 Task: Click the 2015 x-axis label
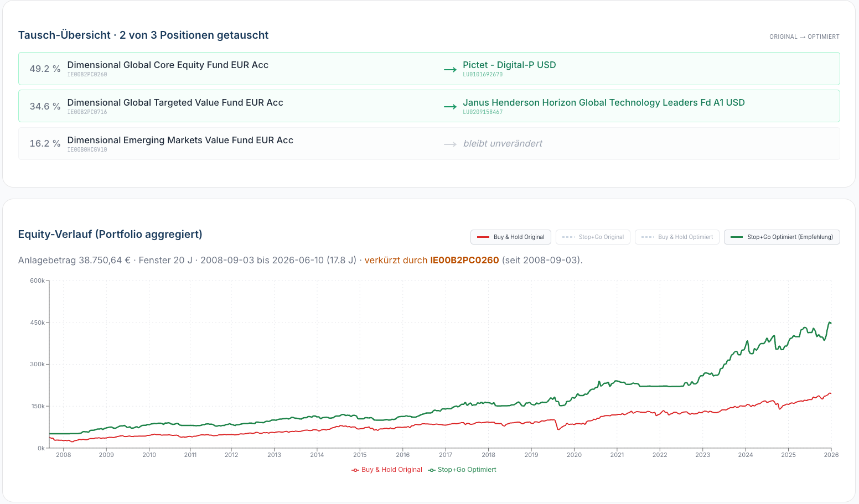pos(360,455)
